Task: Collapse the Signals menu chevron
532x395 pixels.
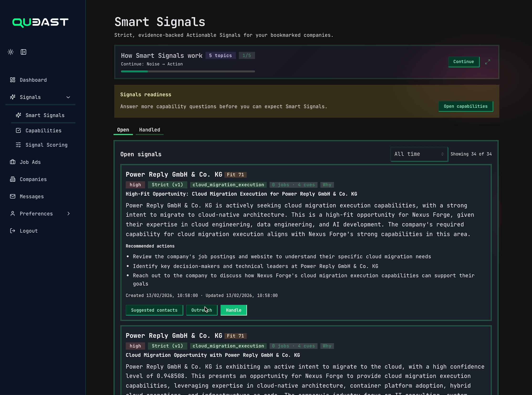Action: pos(68,97)
